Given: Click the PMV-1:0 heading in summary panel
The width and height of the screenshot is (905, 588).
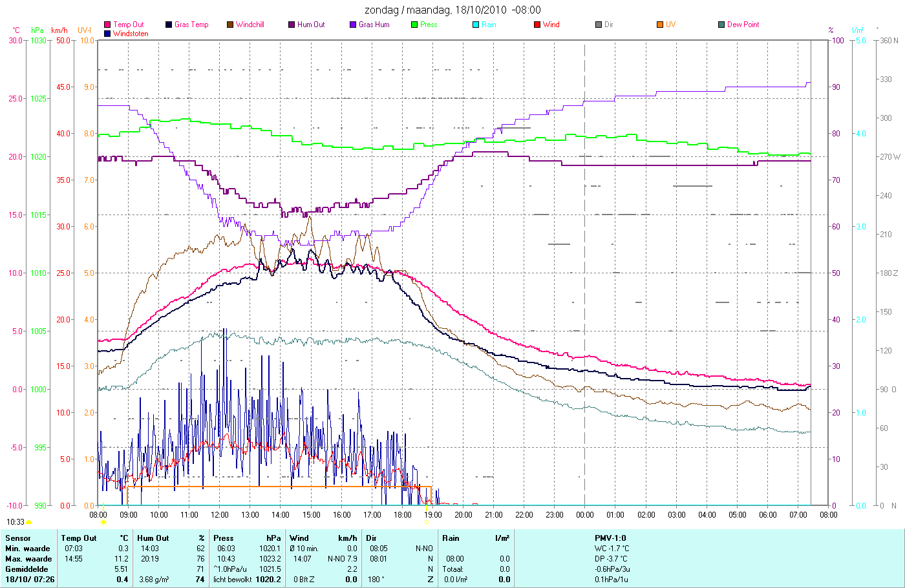Looking at the screenshot, I should point(610,538).
